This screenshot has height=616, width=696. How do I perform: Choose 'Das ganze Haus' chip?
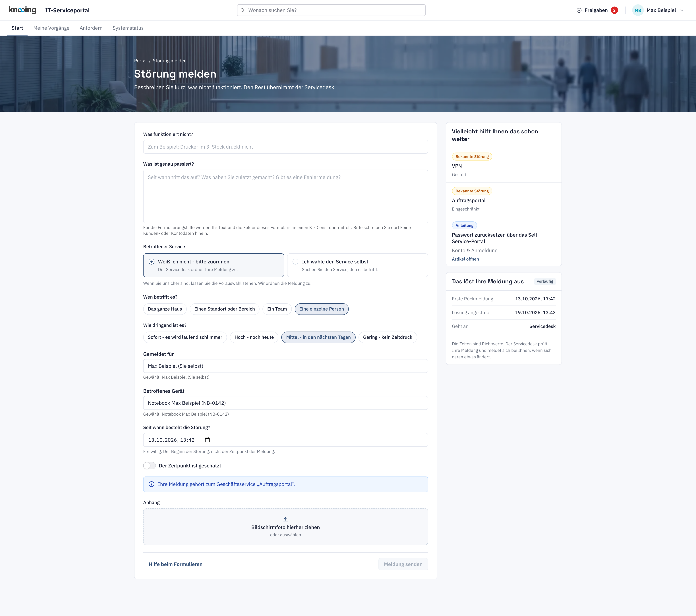(165, 309)
